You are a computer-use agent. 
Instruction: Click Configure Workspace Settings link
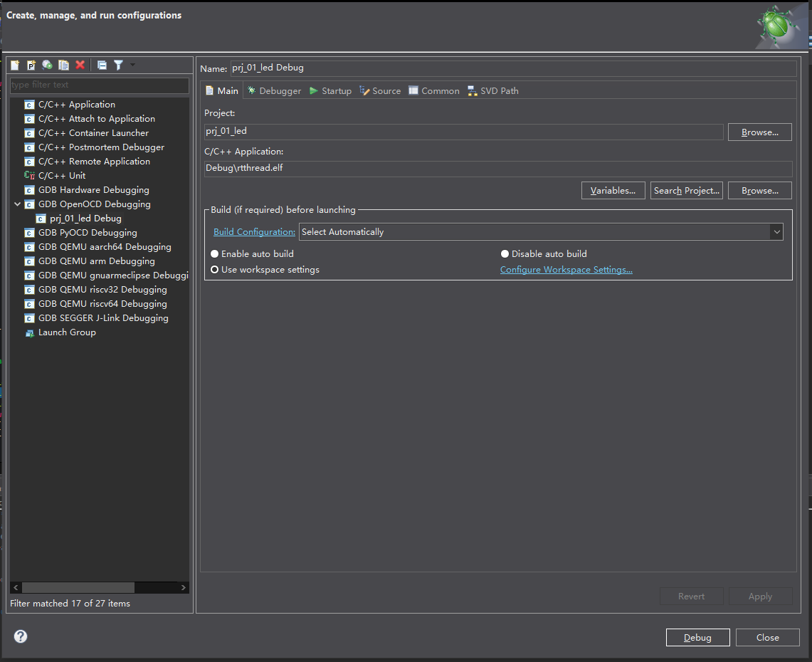point(566,269)
